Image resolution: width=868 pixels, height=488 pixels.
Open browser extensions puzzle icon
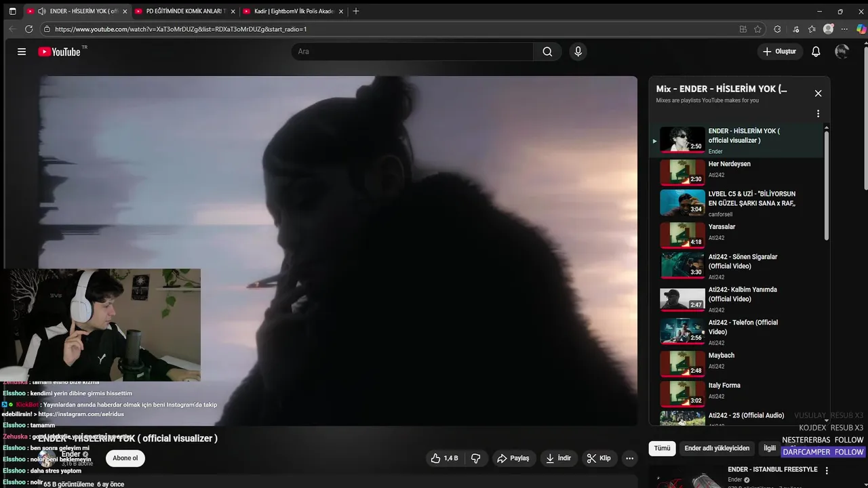[777, 29]
